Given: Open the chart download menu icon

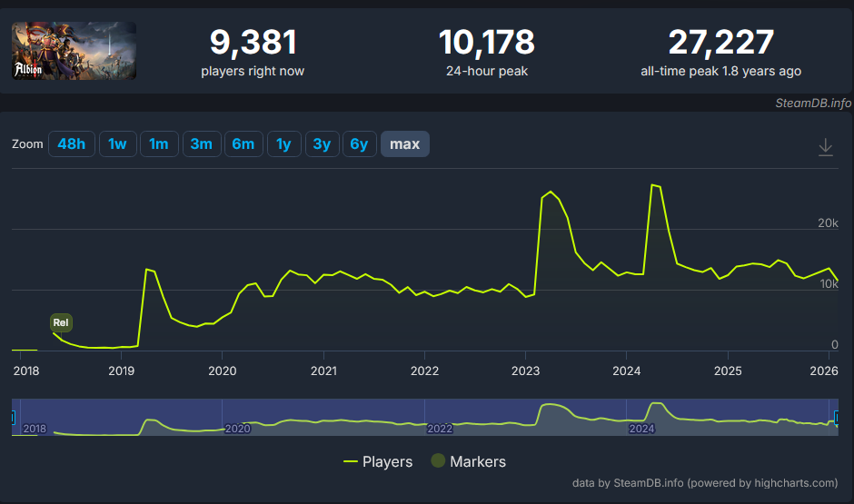Looking at the screenshot, I should pos(826,147).
